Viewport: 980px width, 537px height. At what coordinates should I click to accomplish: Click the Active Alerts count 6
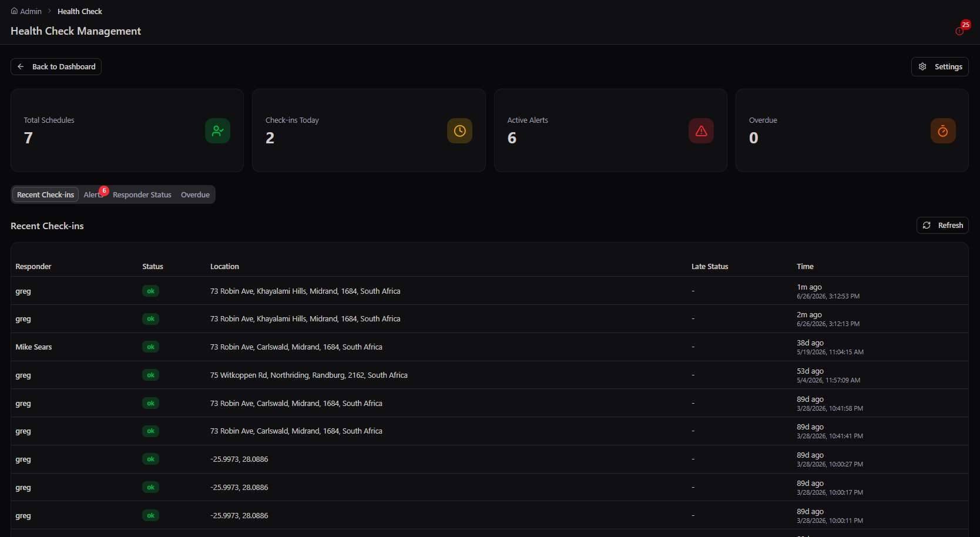tap(512, 137)
